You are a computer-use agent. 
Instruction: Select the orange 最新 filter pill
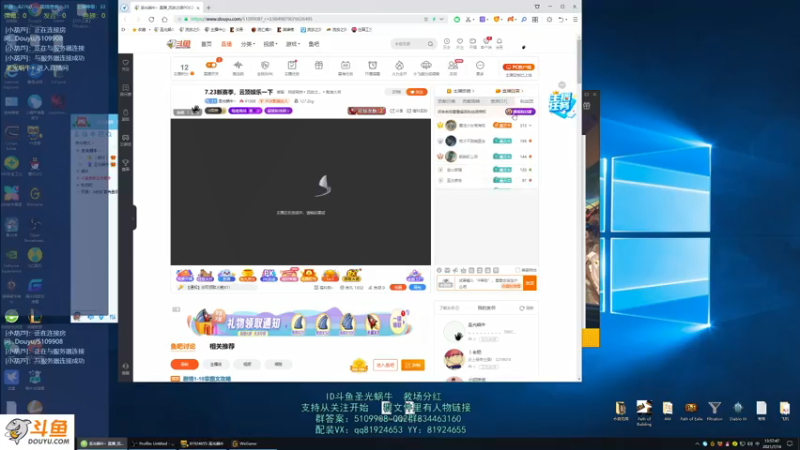tap(184, 364)
